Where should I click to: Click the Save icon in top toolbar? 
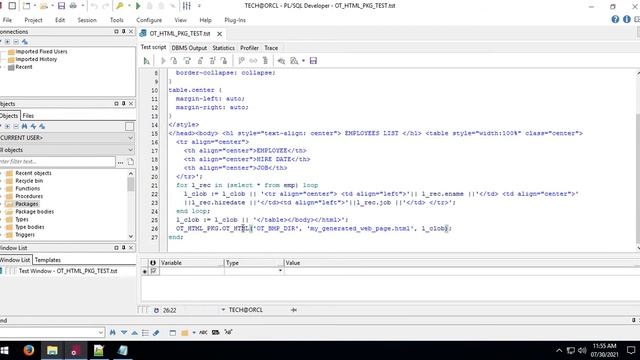pos(61,6)
